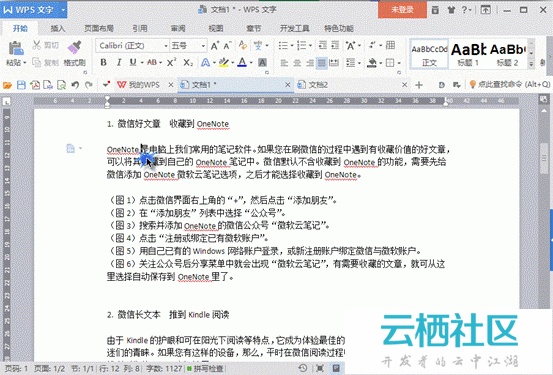Click the open folder icon in quick toolbar
Image resolution: width=553 pixels, height=375 pixels.
pyautogui.click(x=7, y=85)
